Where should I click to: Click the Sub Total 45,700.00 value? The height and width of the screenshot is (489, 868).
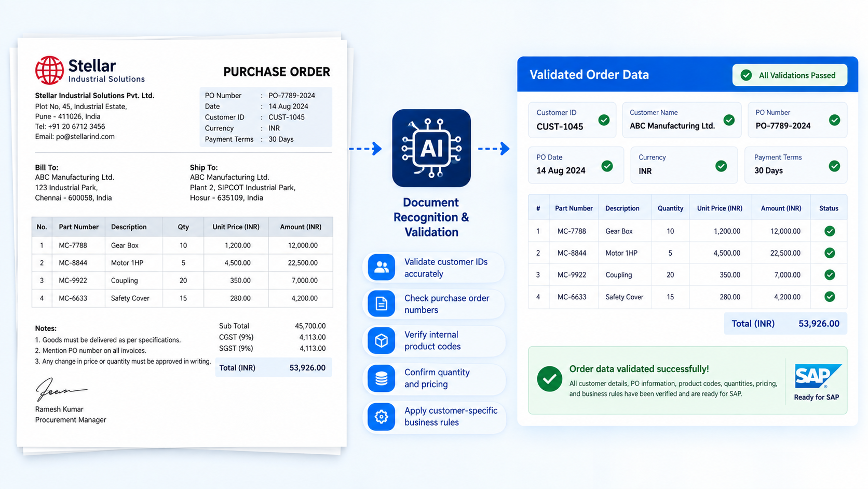(310, 326)
